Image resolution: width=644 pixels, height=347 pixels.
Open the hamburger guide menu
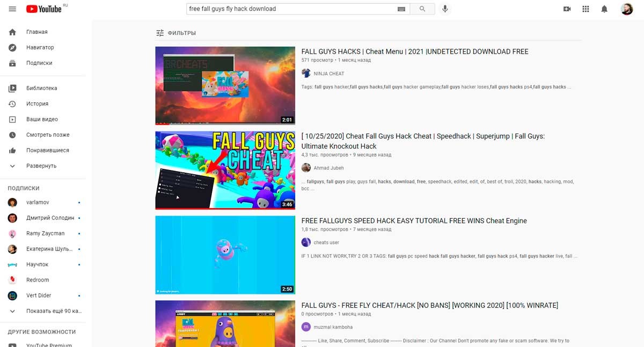click(x=12, y=9)
